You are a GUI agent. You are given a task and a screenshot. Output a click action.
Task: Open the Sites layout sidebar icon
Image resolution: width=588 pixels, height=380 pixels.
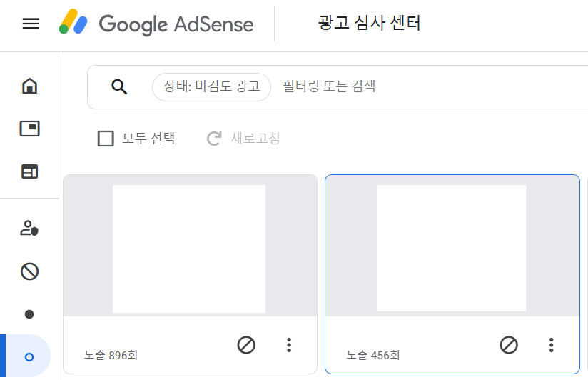(30, 171)
